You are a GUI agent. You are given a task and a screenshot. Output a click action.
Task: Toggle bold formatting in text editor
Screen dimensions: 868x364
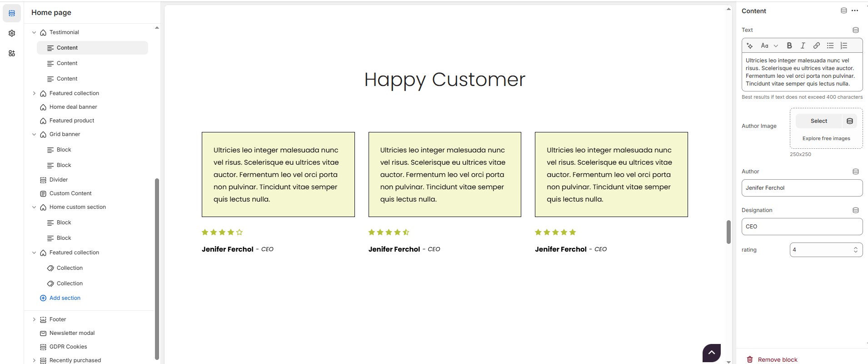(x=789, y=45)
